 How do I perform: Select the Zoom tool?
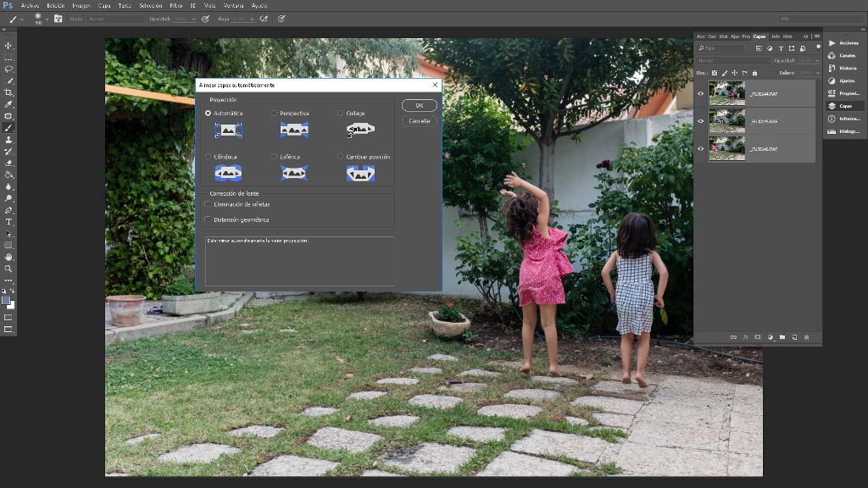point(8,269)
